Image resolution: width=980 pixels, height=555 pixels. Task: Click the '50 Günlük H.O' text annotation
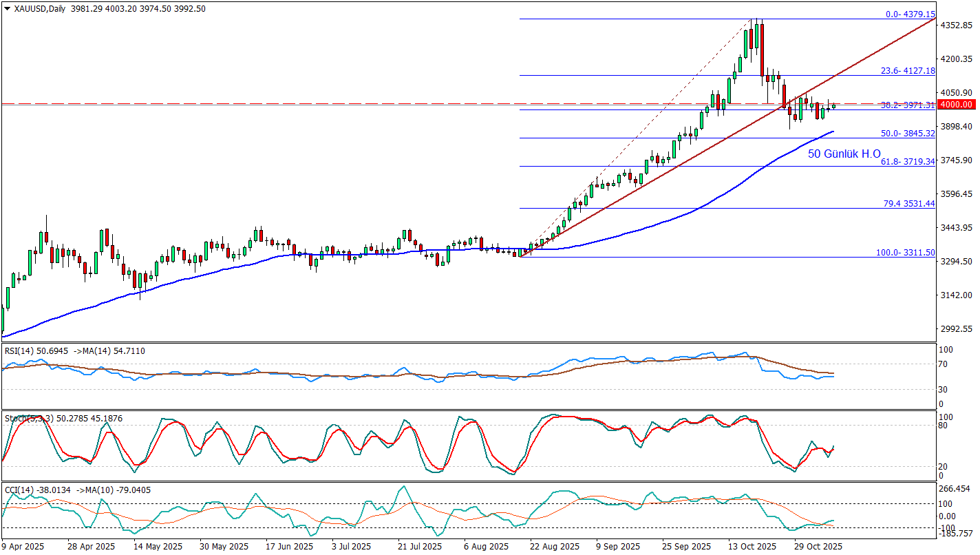844,154
